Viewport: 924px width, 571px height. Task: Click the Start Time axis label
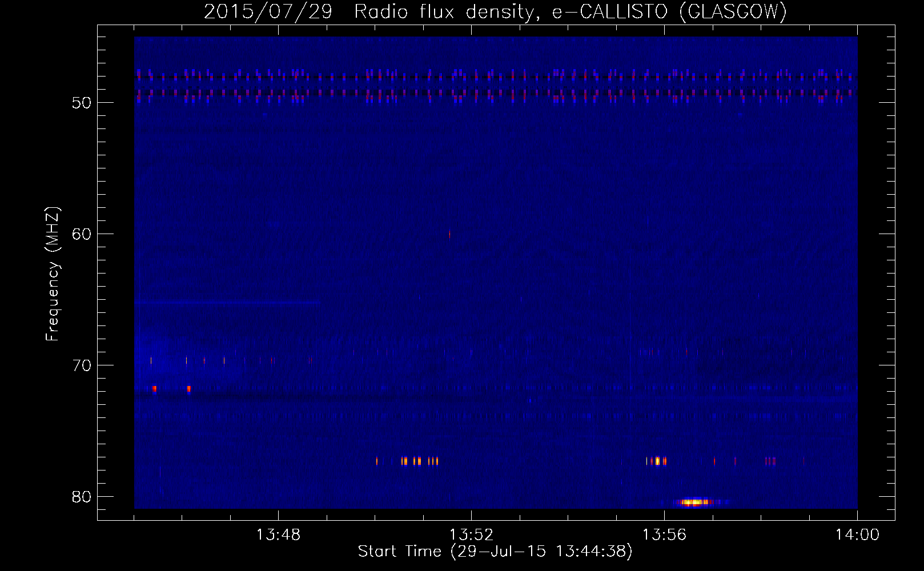[495, 552]
